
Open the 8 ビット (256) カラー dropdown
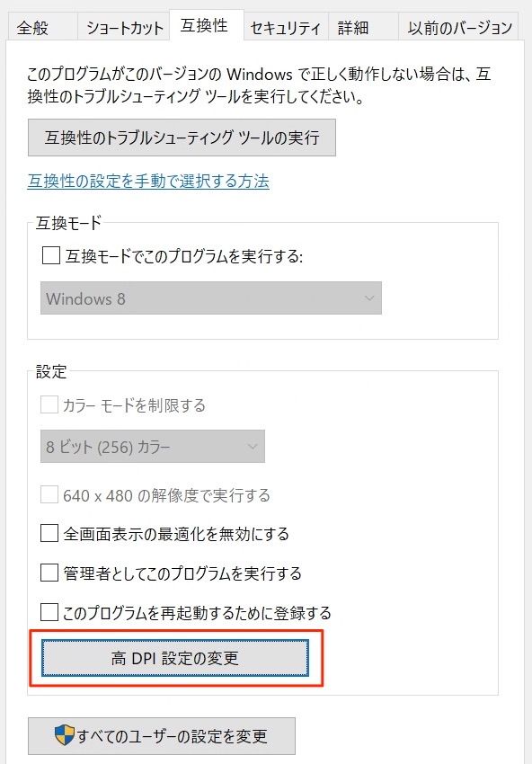tap(153, 447)
